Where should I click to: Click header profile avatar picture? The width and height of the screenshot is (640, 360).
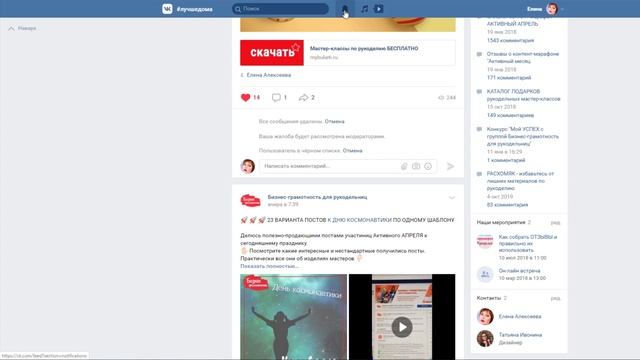pos(552,9)
